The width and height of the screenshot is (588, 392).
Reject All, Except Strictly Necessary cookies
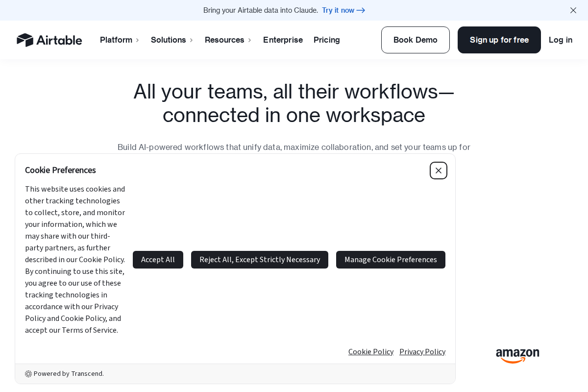click(x=260, y=260)
